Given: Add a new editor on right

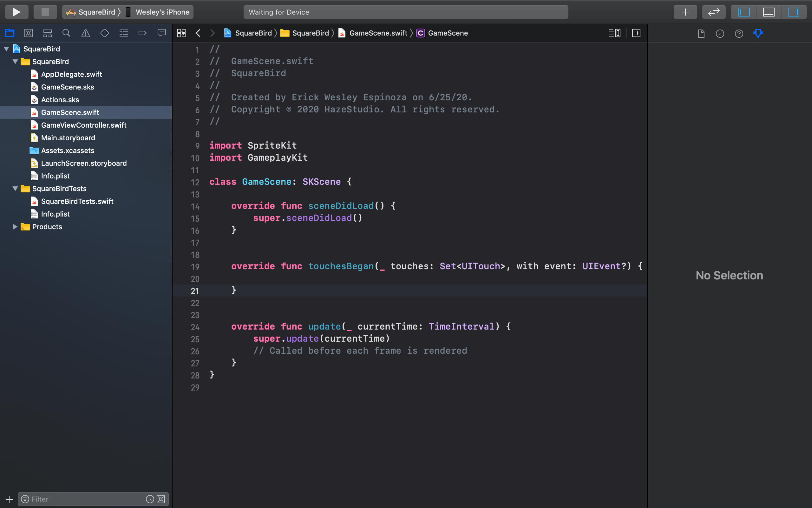Looking at the screenshot, I should pos(636,33).
